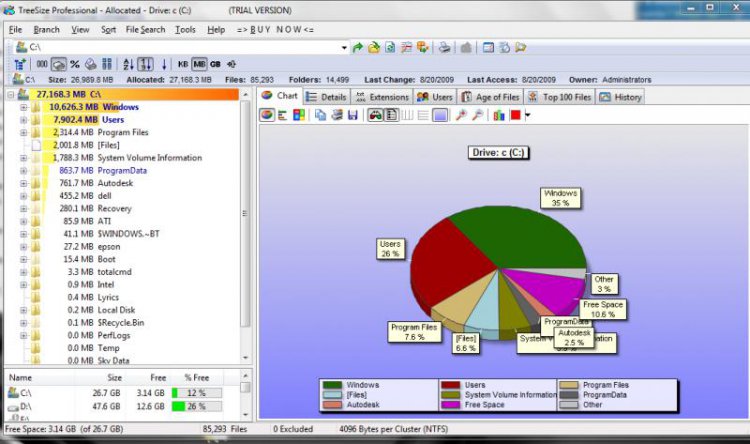The image size is (750, 444).
Task: Toggle sort by size descending button
Action: 145,64
